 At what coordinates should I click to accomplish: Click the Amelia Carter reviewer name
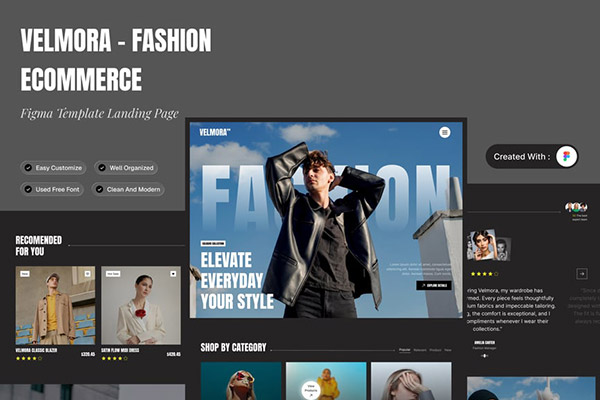click(484, 343)
